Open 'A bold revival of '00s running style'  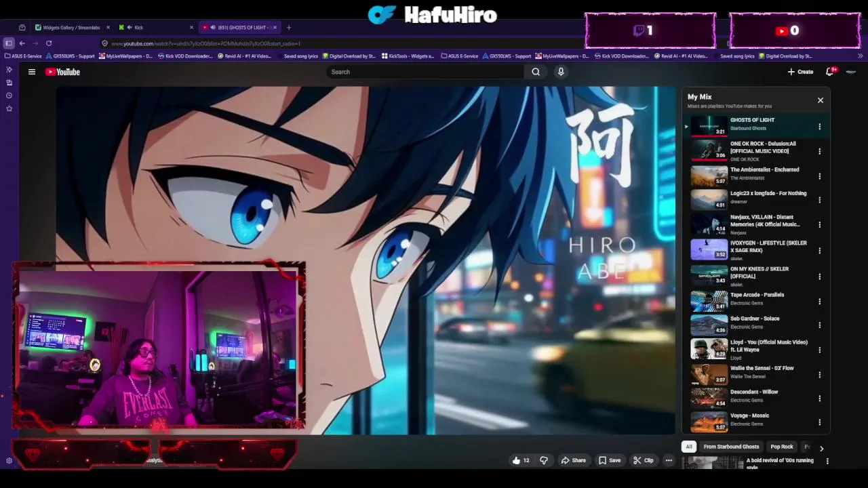(x=780, y=464)
